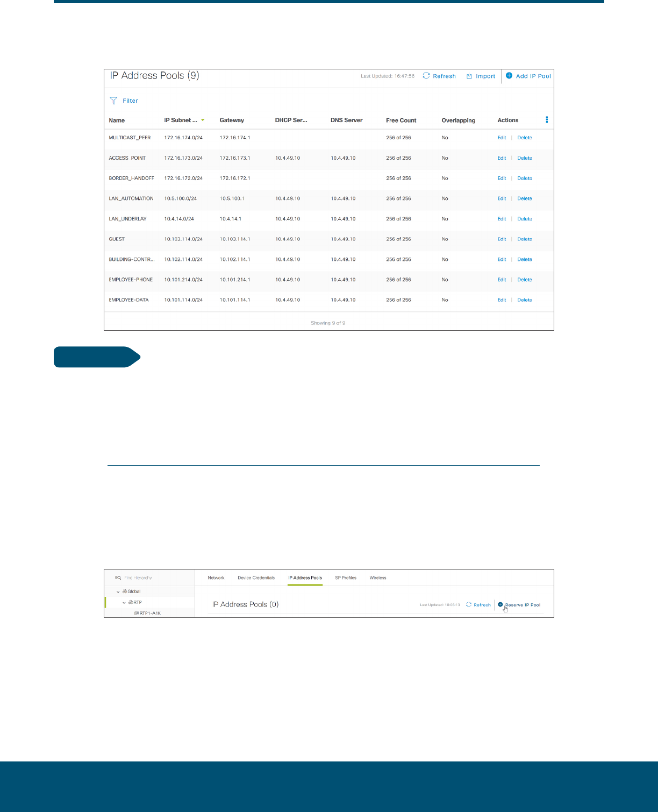
Task: Edit the BUILDING-CONTR... pool
Action: tap(502, 259)
